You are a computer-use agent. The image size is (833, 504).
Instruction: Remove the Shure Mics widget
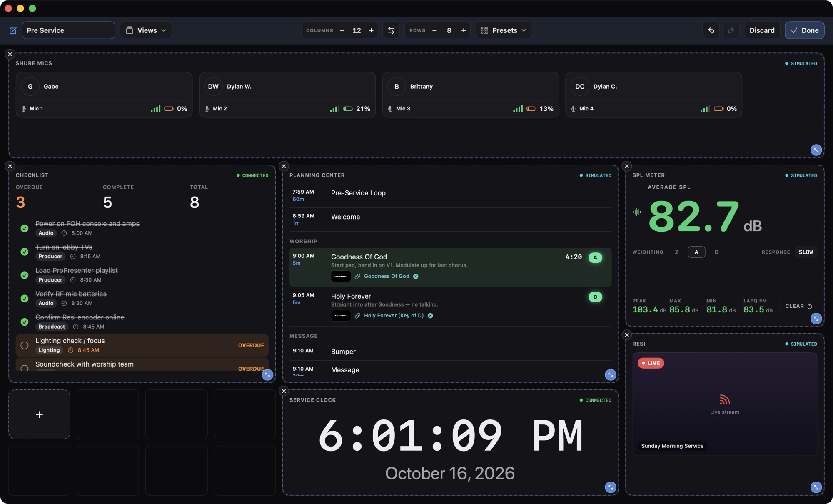click(10, 55)
